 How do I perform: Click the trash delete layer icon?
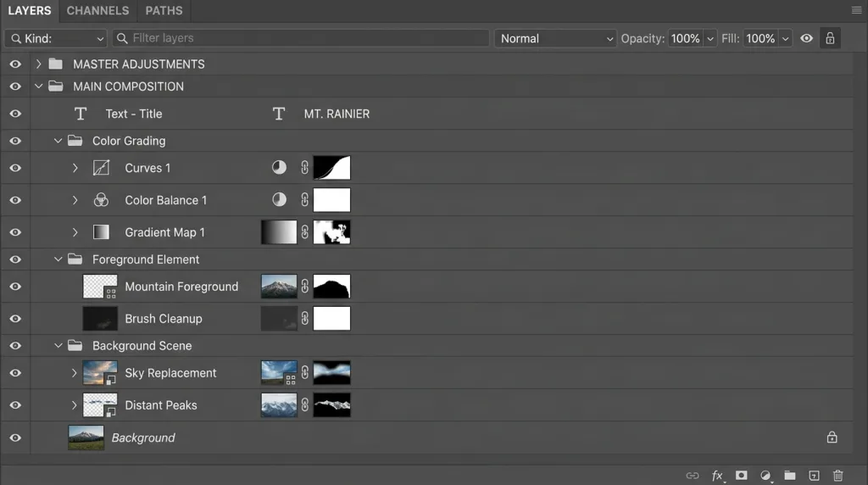coord(838,475)
